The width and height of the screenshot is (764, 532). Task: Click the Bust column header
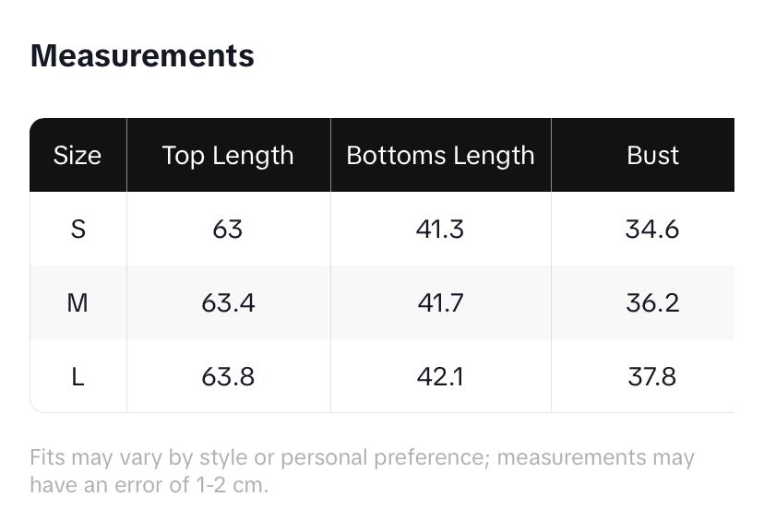coord(652,156)
